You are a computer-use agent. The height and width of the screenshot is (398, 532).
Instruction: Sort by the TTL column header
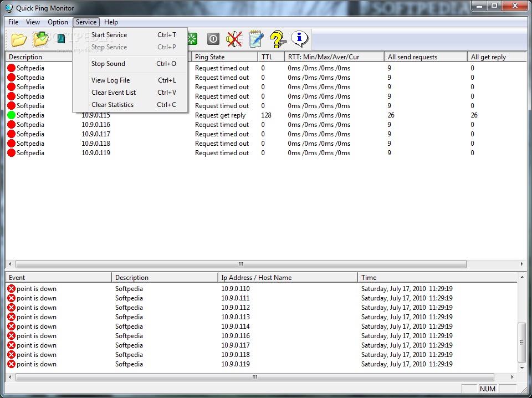[x=271, y=57]
